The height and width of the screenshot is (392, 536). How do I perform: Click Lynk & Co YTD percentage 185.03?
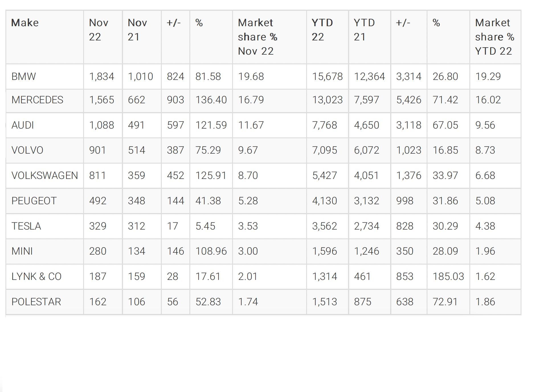click(448, 277)
